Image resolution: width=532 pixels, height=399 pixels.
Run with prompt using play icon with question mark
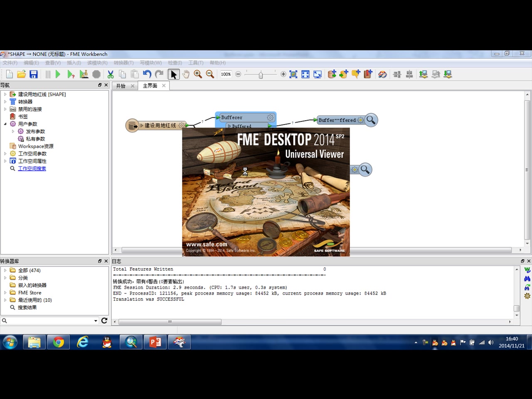coord(71,74)
